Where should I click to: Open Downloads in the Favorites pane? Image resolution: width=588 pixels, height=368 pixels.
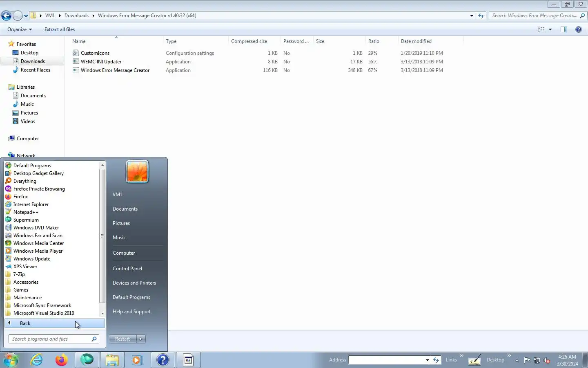coord(33,61)
